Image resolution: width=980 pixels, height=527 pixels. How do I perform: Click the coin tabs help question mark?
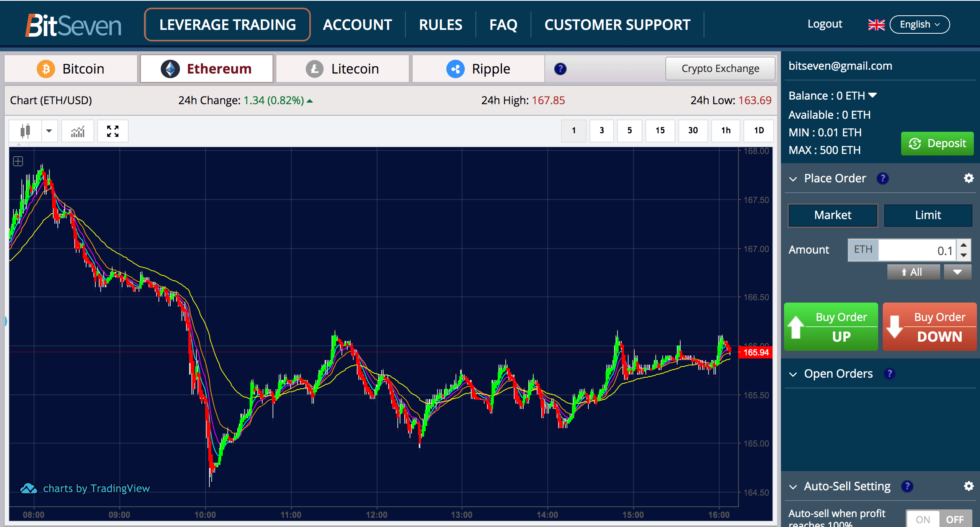[x=560, y=69]
